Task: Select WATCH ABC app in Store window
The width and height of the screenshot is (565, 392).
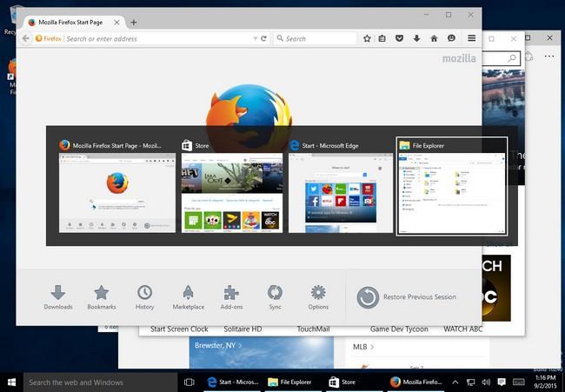Action: tap(462, 329)
